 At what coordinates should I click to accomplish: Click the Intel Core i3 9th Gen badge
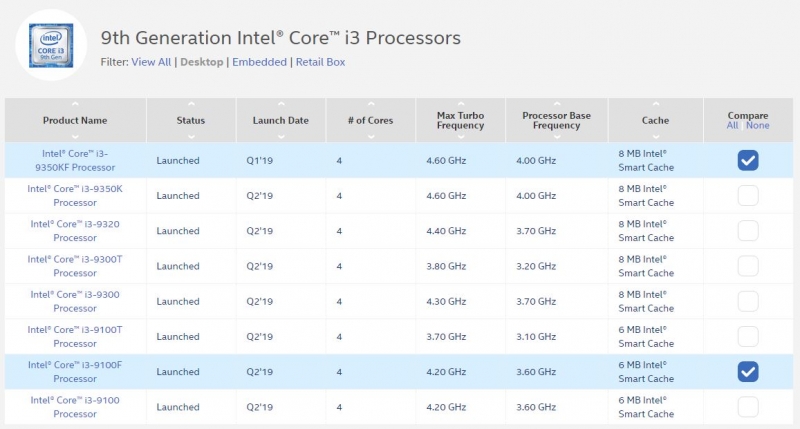click(x=51, y=45)
